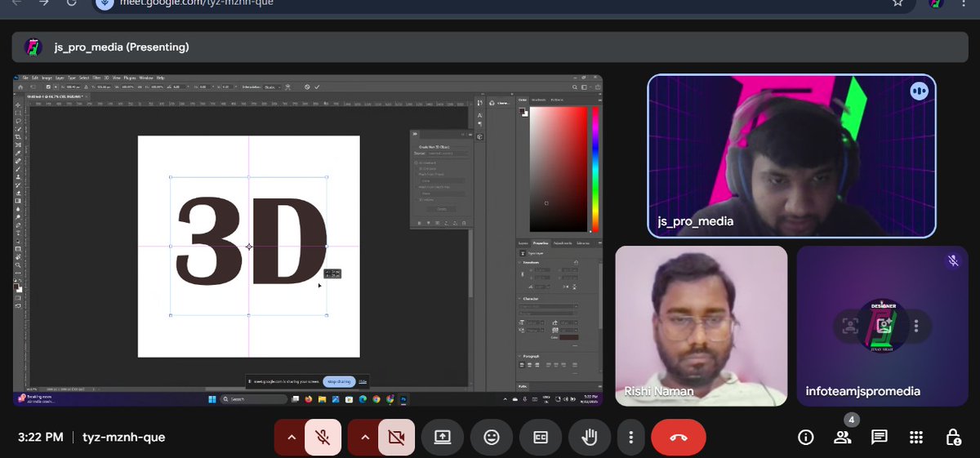Click the Photoshop Home icon
This screenshot has height=458, width=980.
coord(20,87)
